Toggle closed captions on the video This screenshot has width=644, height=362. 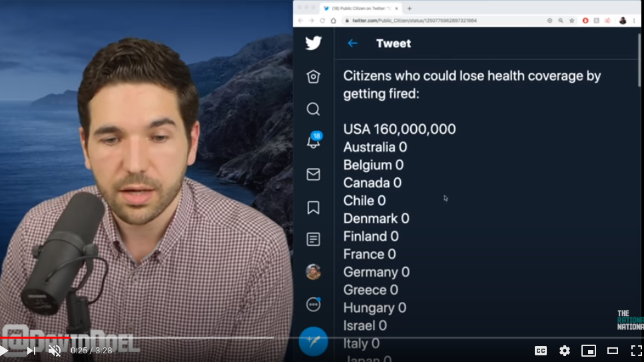(541, 351)
